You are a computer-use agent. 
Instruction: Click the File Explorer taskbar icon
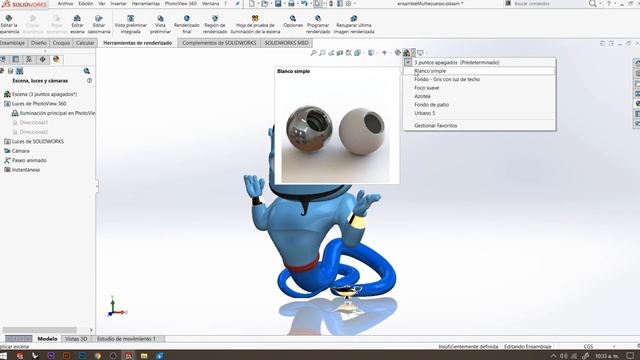[x=144, y=356]
